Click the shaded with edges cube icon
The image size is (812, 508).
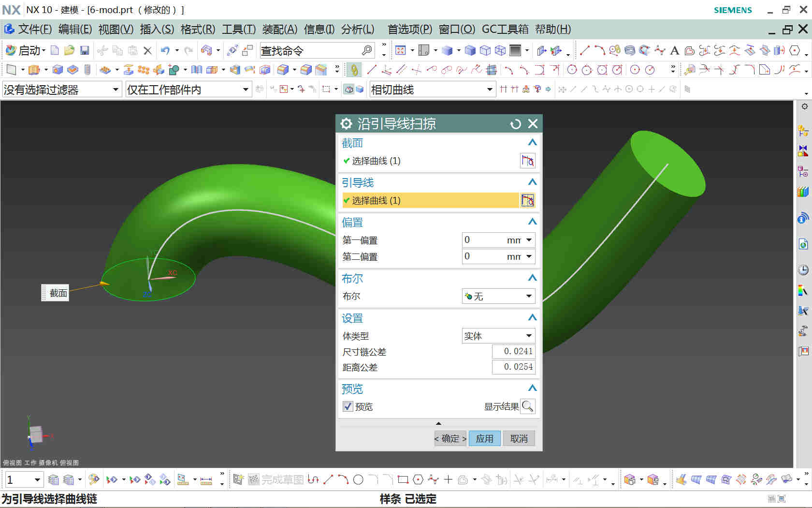click(470, 50)
